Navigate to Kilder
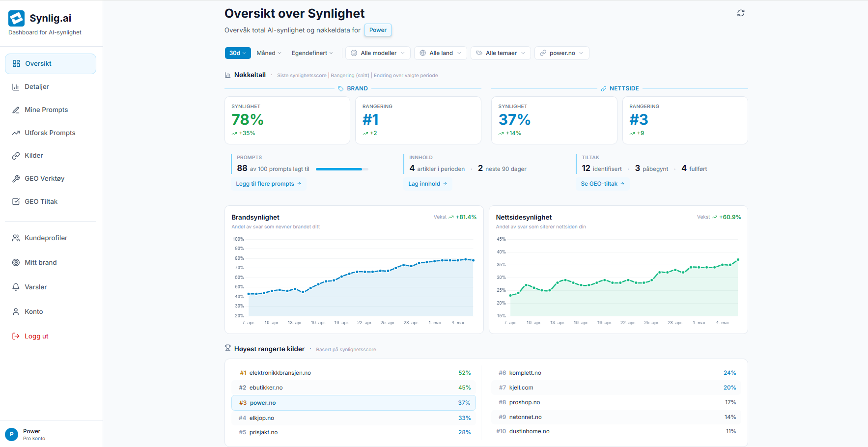Image resolution: width=868 pixels, height=447 pixels. (51, 156)
